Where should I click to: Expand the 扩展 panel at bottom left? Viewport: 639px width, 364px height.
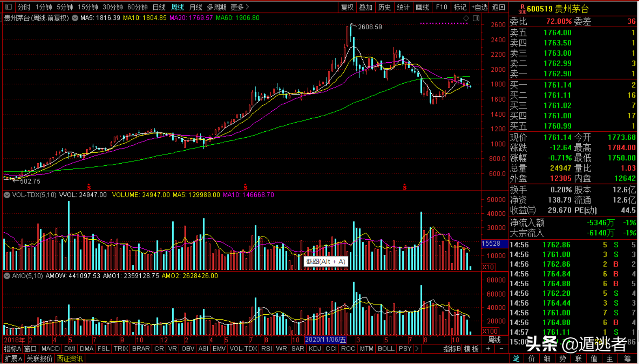(x=13, y=358)
